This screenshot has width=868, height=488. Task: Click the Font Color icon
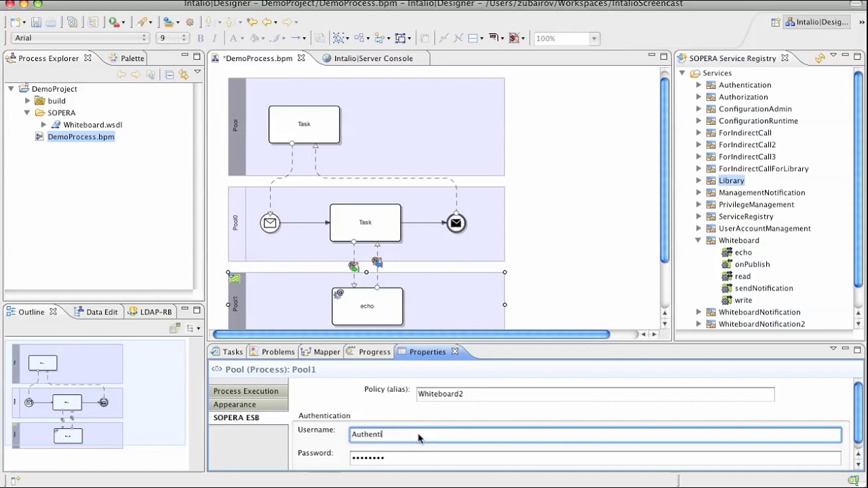(x=233, y=39)
